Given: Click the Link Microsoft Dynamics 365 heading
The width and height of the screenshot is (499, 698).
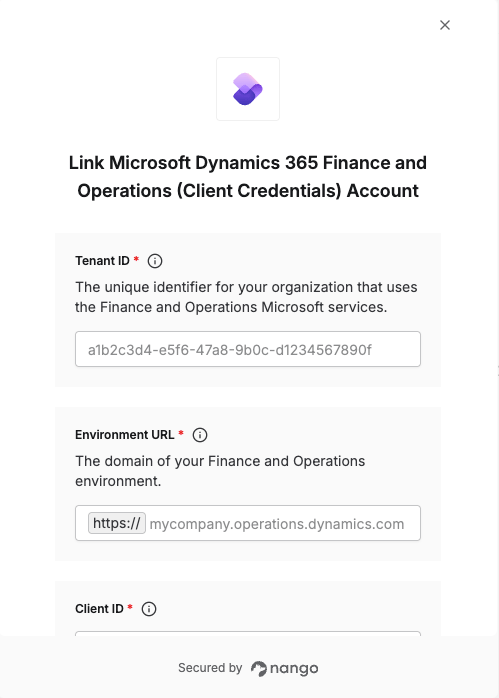Looking at the screenshot, I should pos(248,177).
